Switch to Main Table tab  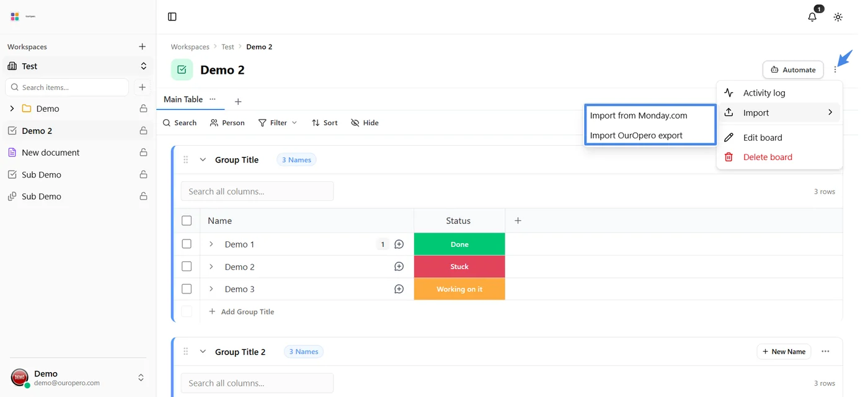tap(184, 99)
